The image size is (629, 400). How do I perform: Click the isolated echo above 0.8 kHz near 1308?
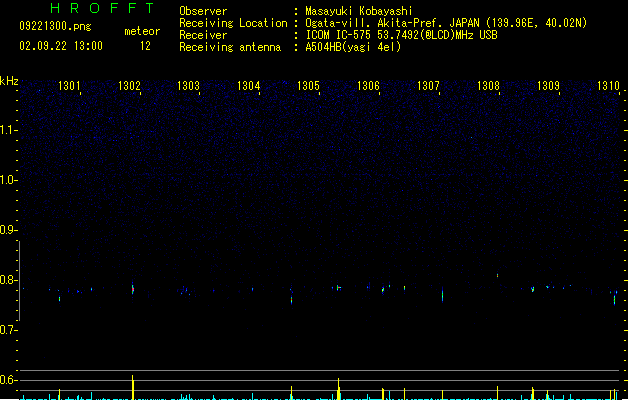click(497, 276)
